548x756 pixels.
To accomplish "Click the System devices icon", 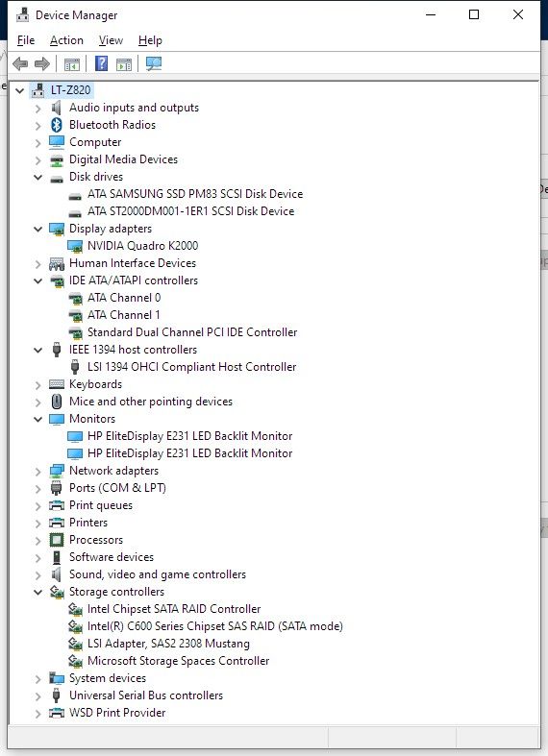I will point(57,678).
